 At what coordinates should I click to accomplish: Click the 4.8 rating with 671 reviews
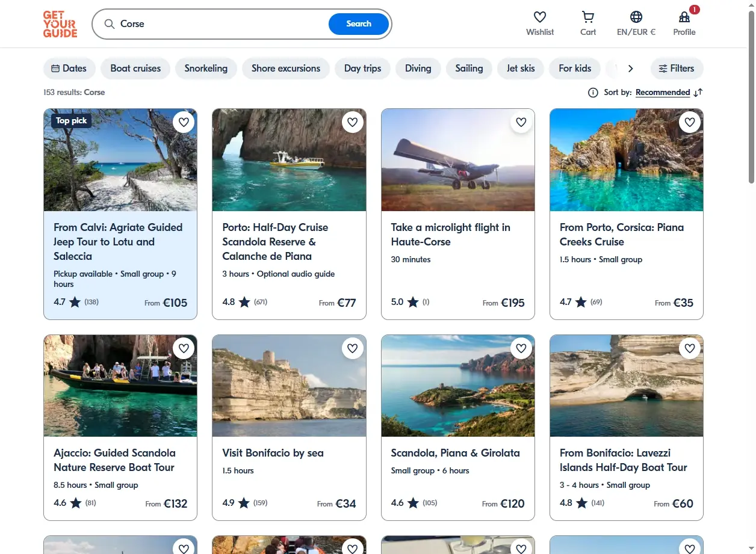[x=245, y=302]
